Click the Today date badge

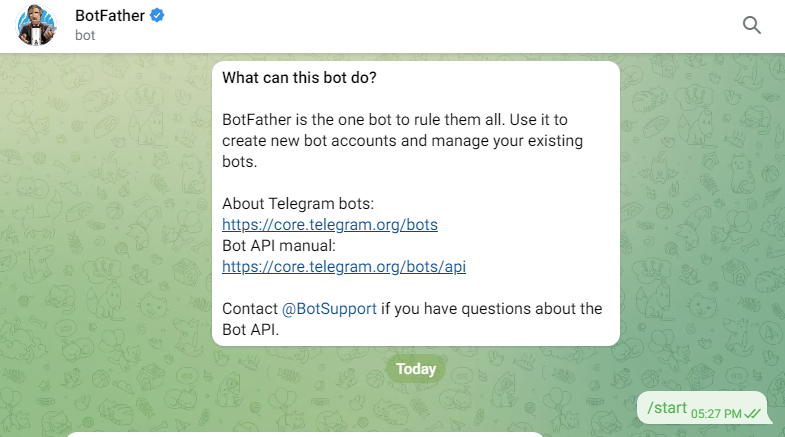pyautogui.click(x=415, y=369)
